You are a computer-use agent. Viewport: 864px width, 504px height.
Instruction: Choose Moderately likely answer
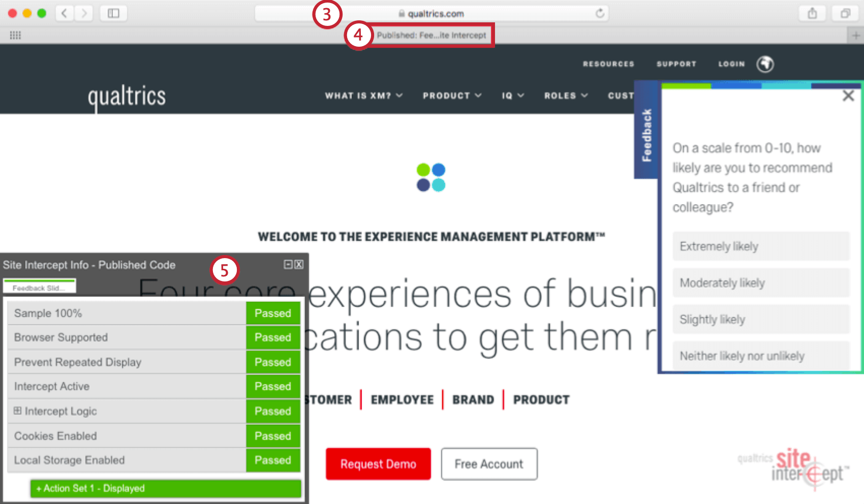(x=761, y=283)
